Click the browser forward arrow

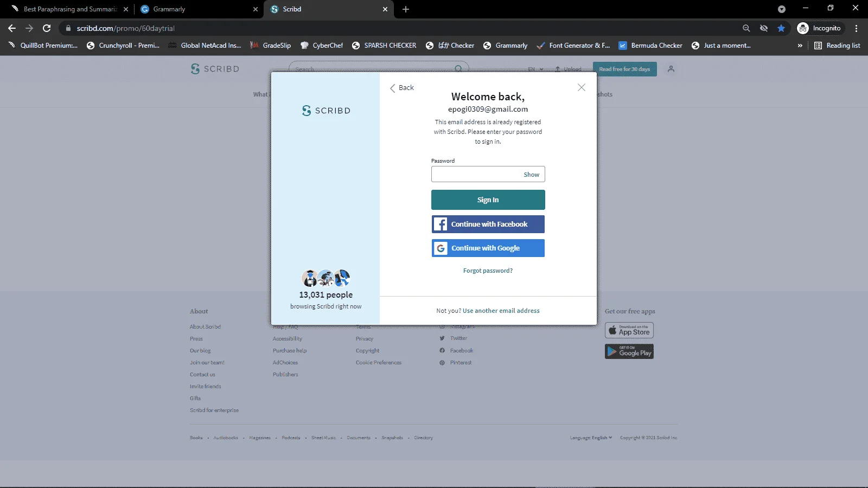(x=29, y=28)
